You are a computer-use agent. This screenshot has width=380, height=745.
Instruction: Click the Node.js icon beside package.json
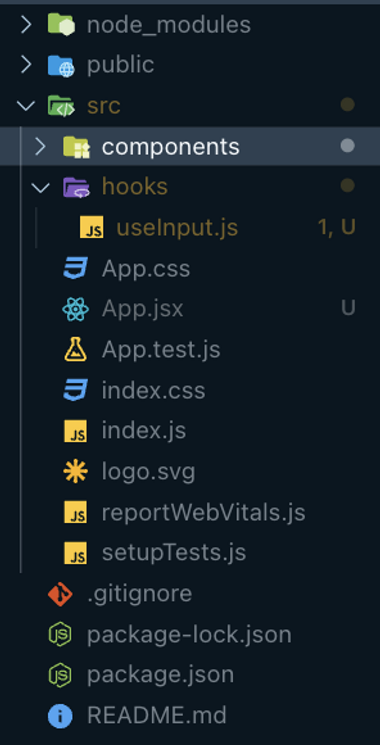click(60, 675)
